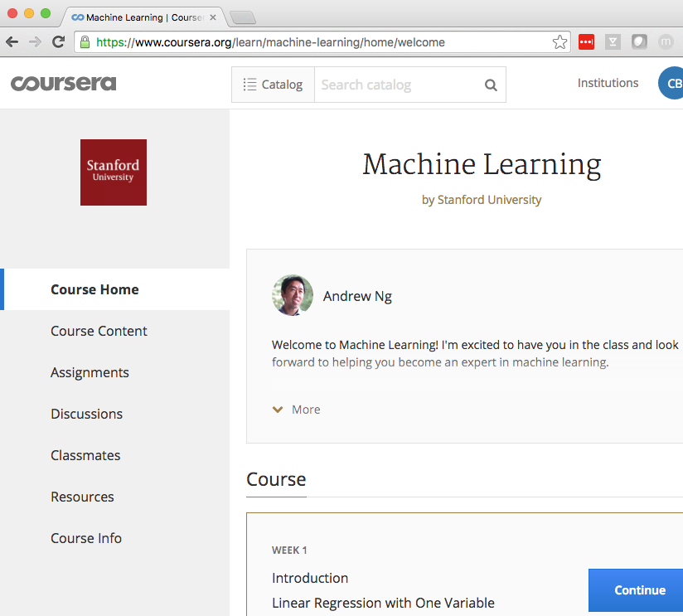This screenshot has height=616, width=683.
Task: Click the yellow macOS minimize button
Action: tap(29, 13)
